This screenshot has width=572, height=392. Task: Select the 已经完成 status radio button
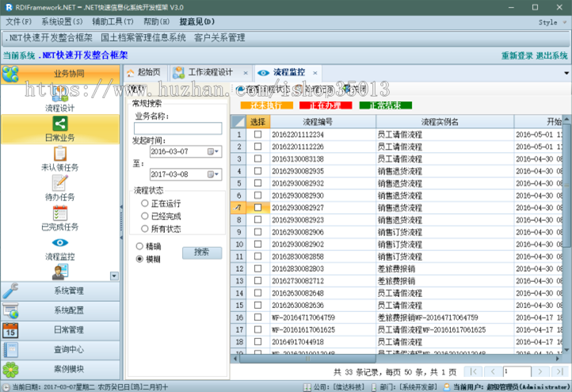point(145,216)
